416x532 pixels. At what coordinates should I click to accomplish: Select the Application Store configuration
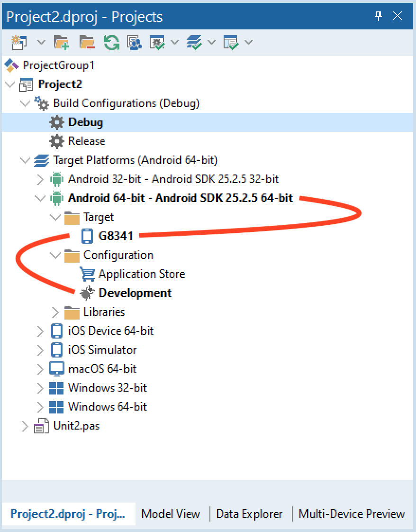pyautogui.click(x=142, y=274)
